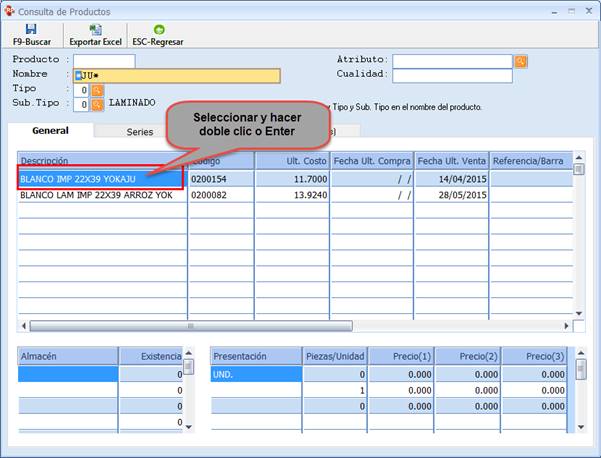Viewport: 601px width, 458px height.
Task: Click the Fecha Ult. Venta column header
Action: point(451,161)
